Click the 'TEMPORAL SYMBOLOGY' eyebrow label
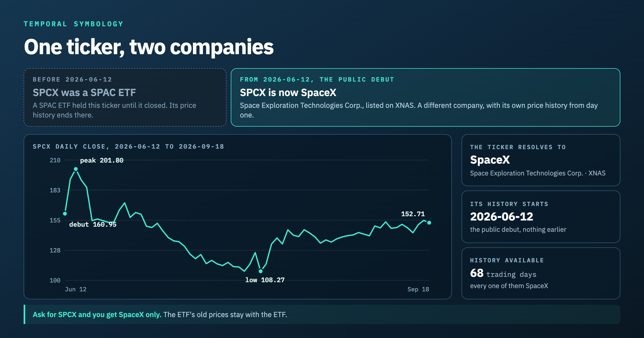This screenshot has width=644, height=338. [x=74, y=24]
